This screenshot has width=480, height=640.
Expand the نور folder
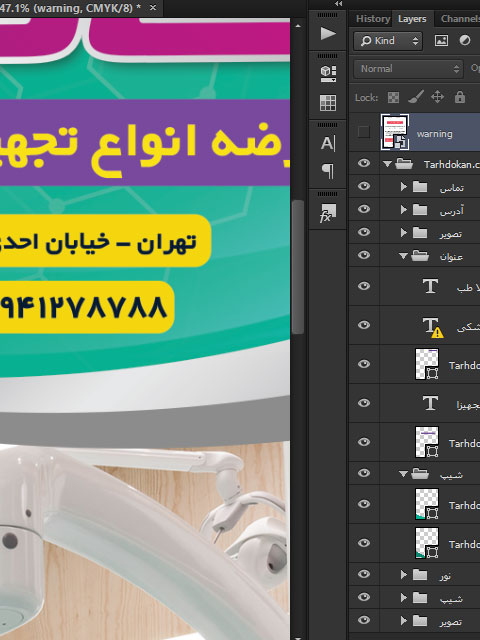point(403,575)
